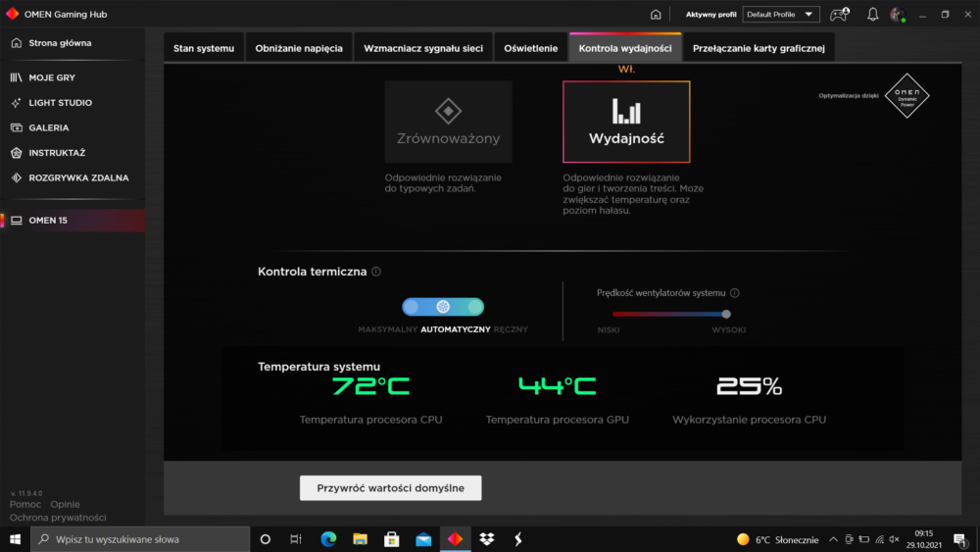Switch to Przełączanie karty graficznej tab

(x=759, y=48)
